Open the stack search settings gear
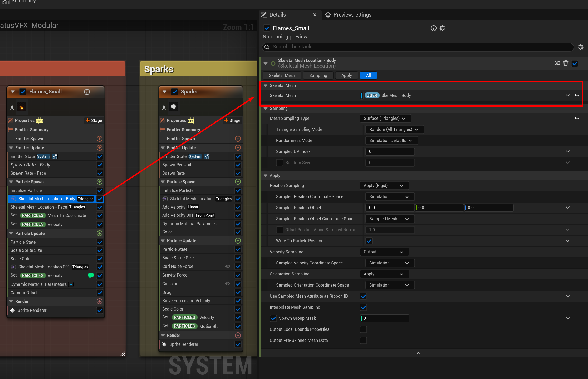 pyautogui.click(x=581, y=47)
